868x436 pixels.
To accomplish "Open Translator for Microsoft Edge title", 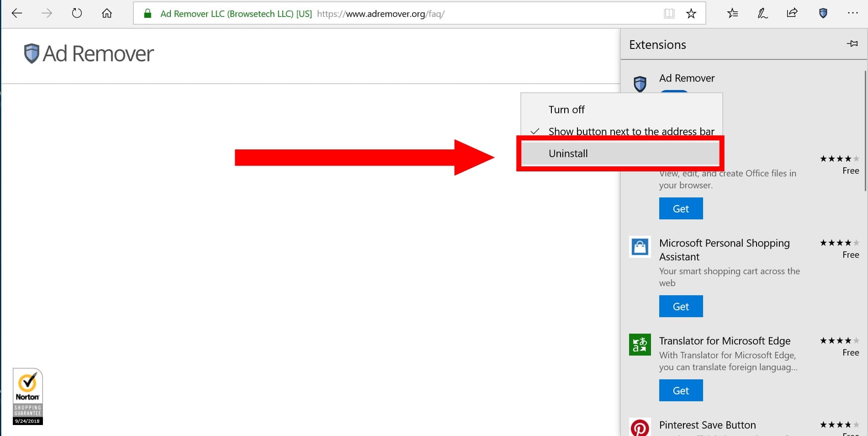I will [x=725, y=341].
